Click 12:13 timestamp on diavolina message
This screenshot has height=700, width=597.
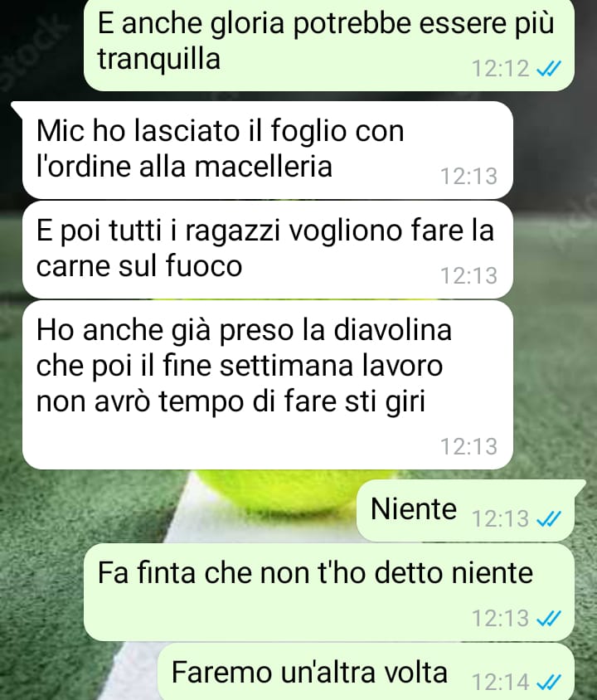[469, 446]
